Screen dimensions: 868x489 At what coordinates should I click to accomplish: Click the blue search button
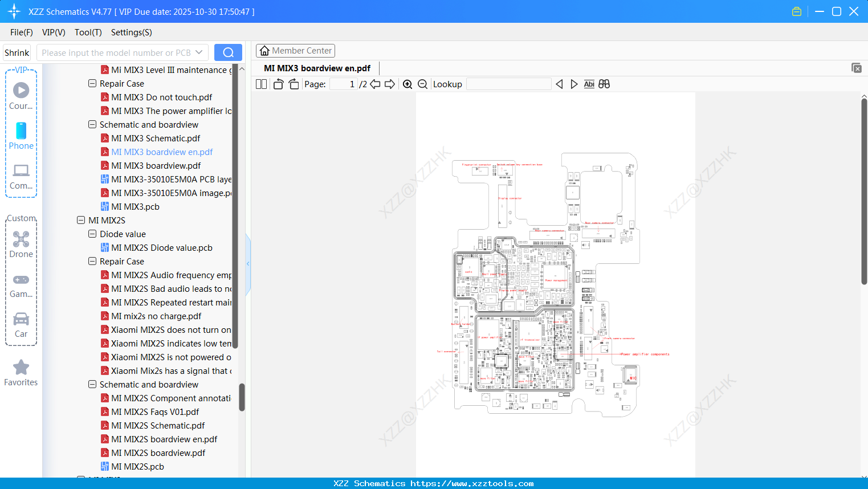[x=228, y=52]
